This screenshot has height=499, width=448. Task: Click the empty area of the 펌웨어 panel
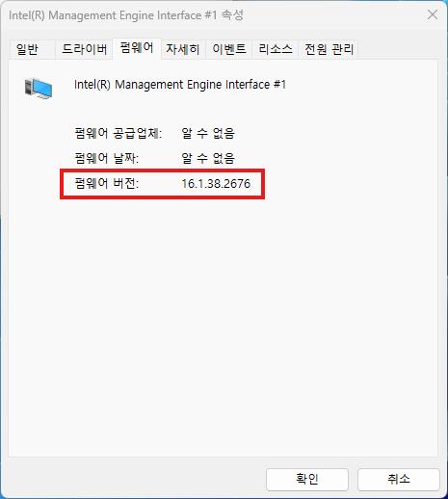click(x=223, y=321)
